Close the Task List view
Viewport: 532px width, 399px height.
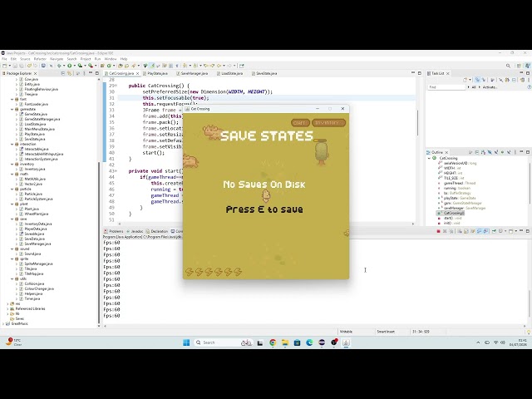447,73
